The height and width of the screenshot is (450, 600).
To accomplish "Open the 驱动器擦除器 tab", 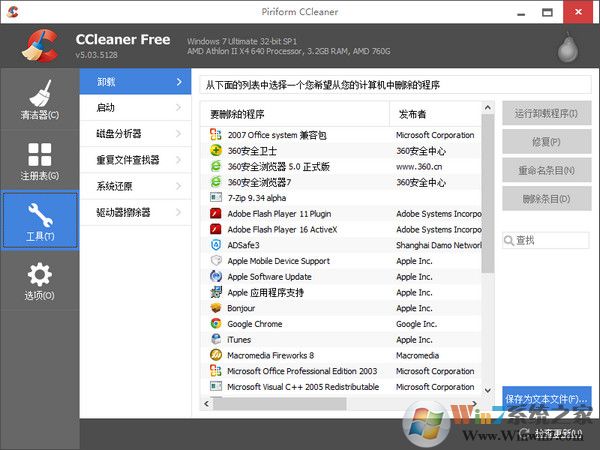I will coord(135,212).
